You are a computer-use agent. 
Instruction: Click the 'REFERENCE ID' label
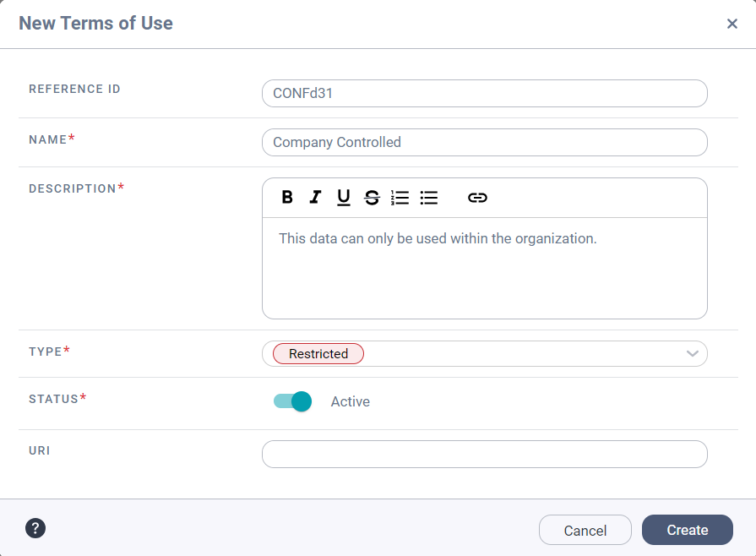tap(74, 90)
